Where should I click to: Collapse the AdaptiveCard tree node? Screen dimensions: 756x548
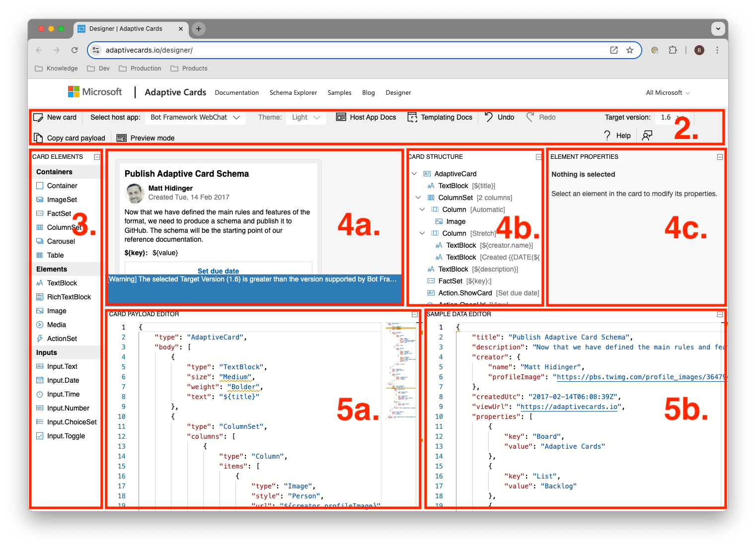coord(414,174)
